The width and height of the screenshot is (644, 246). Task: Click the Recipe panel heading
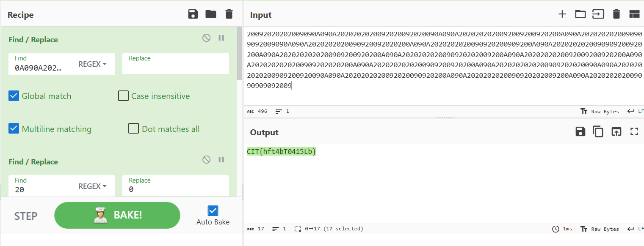(x=20, y=15)
